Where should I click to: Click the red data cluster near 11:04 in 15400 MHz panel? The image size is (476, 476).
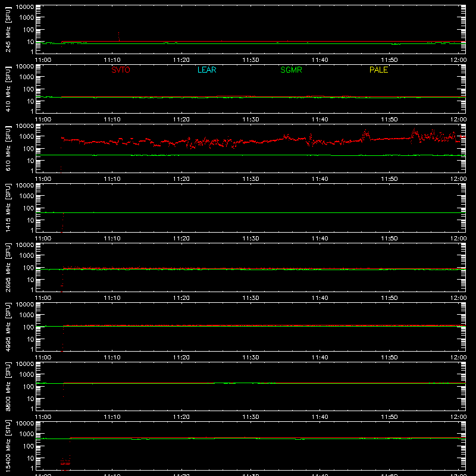[x=65, y=462]
